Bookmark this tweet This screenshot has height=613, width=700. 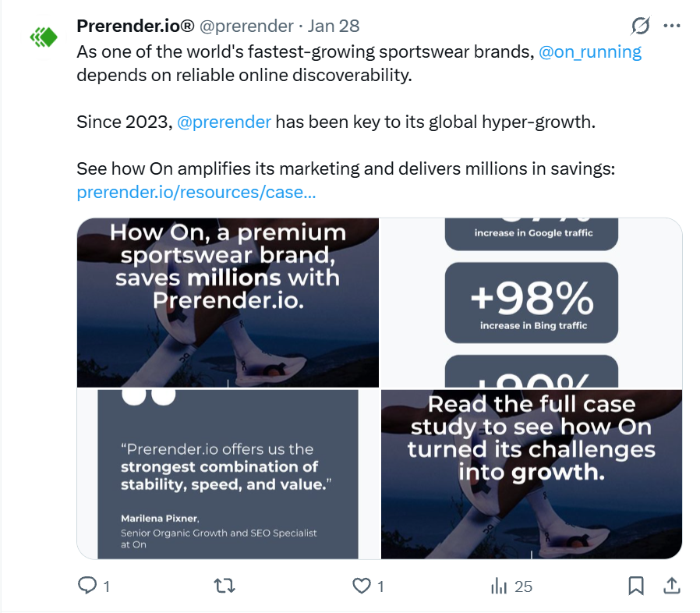point(636,585)
